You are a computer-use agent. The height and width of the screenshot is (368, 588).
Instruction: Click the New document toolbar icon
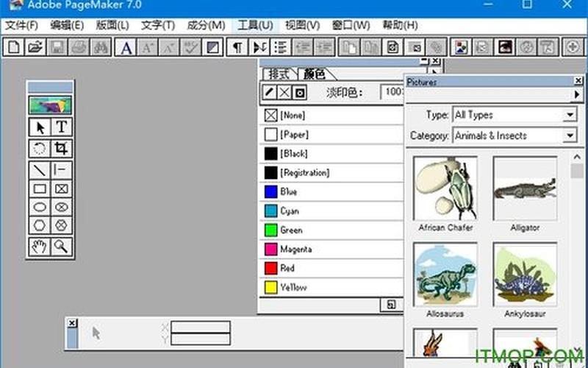pyautogui.click(x=13, y=47)
